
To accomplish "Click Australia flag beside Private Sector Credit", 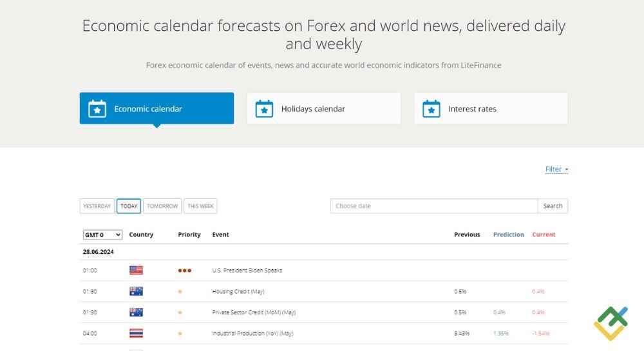I will [136, 312].
